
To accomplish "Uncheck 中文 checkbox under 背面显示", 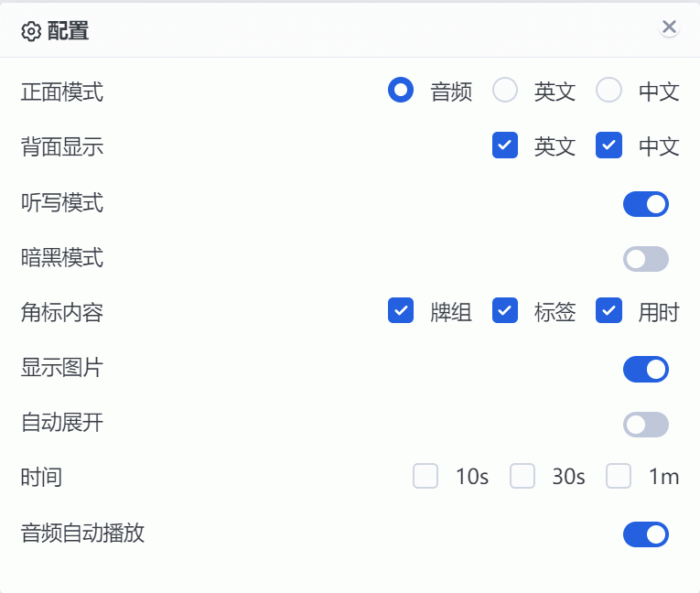I will point(608,146).
